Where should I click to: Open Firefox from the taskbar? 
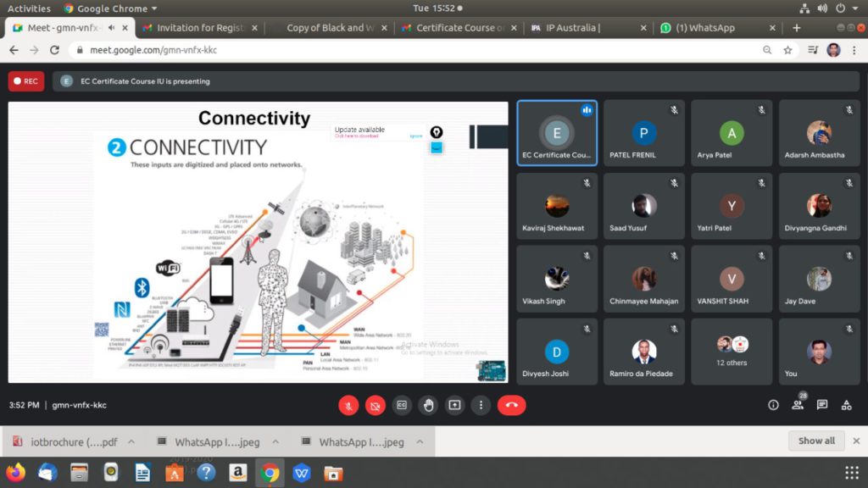click(x=16, y=473)
